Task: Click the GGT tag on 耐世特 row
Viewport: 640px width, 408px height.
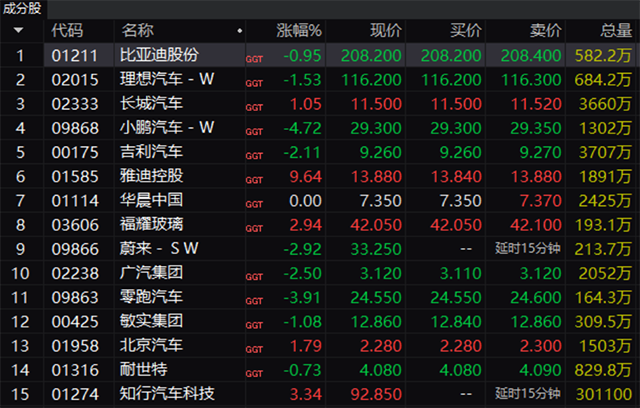Action: pyautogui.click(x=254, y=374)
